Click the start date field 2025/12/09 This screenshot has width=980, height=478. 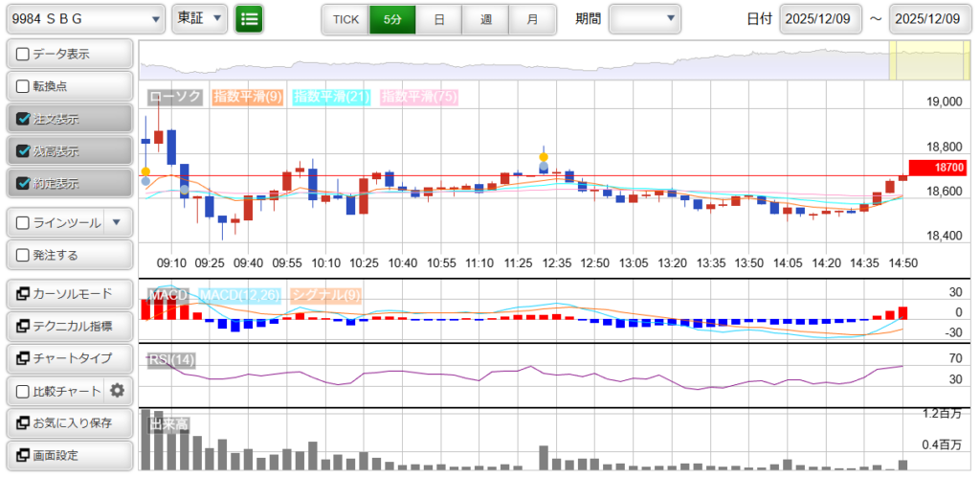pyautogui.click(x=821, y=19)
